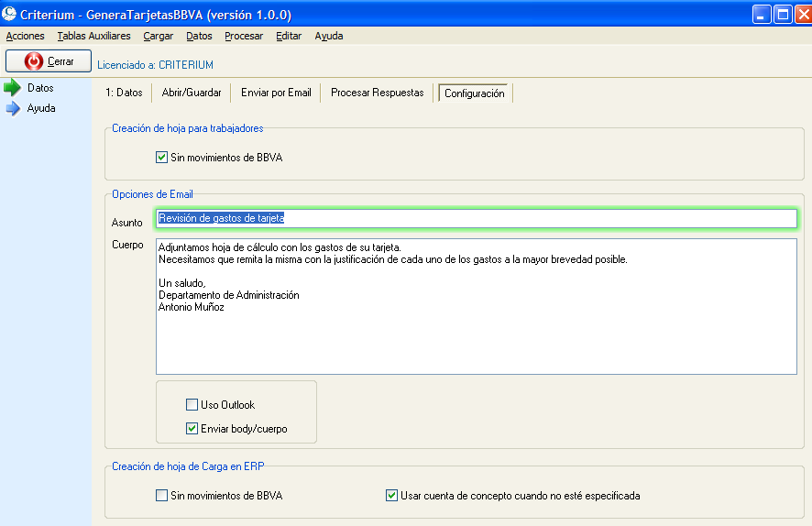This screenshot has width=812, height=526.
Task: Disable the Enviar body/cuerpo checkbox
Action: (192, 428)
